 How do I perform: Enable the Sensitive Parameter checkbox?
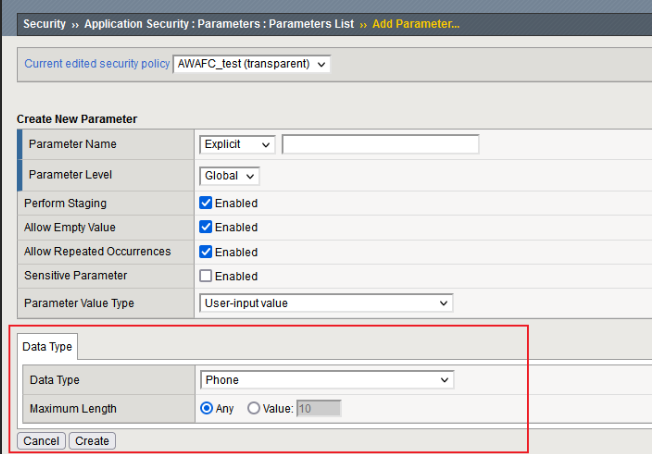206,276
